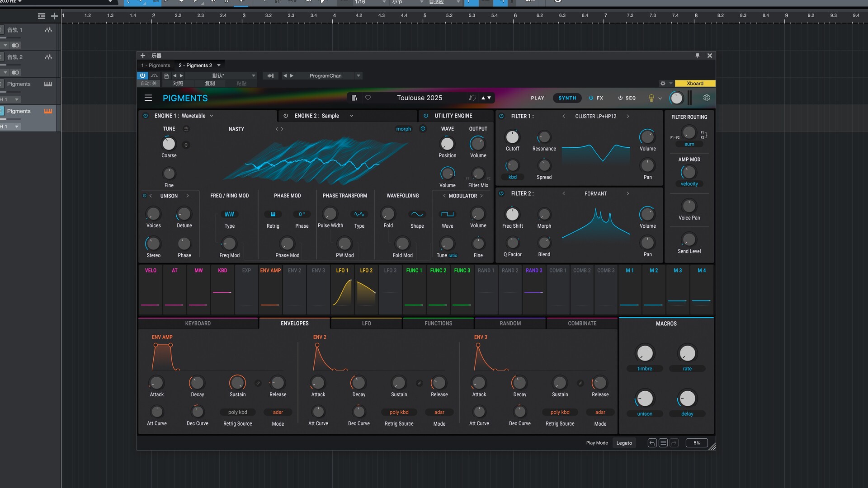Open Engine 2 type dropdown
868x488 pixels.
click(352, 116)
